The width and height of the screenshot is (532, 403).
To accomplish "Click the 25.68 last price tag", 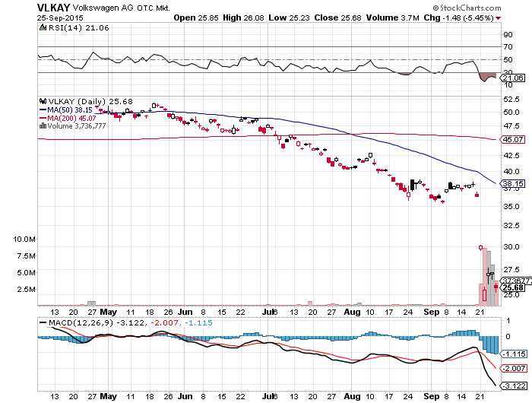I will (x=513, y=288).
